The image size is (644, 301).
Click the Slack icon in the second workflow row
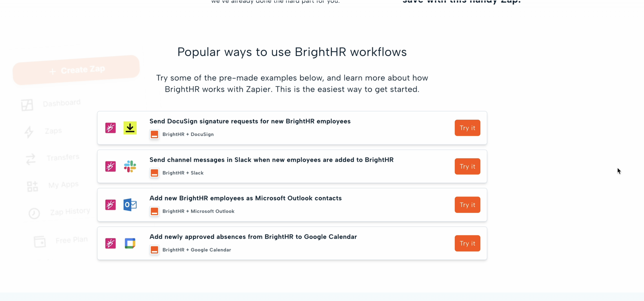pyautogui.click(x=130, y=166)
